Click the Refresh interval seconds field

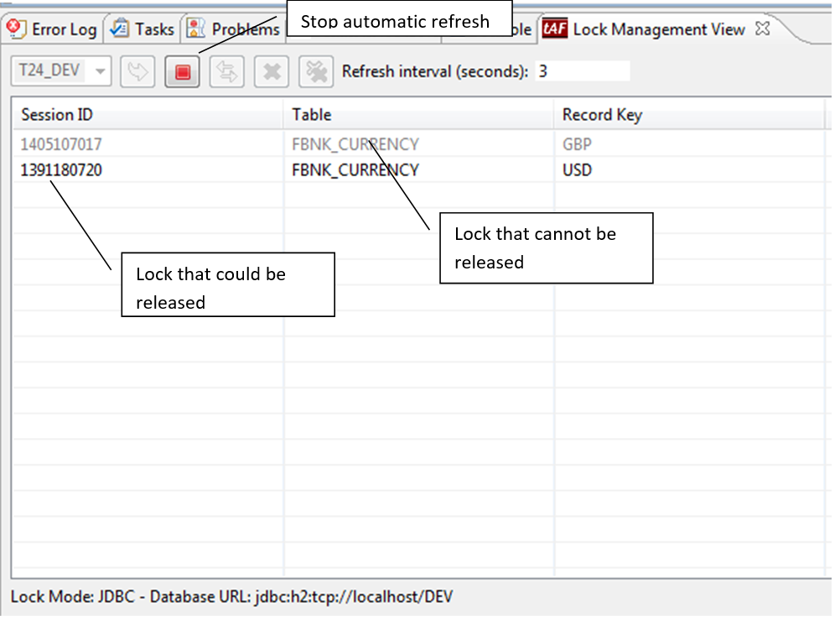tap(581, 71)
